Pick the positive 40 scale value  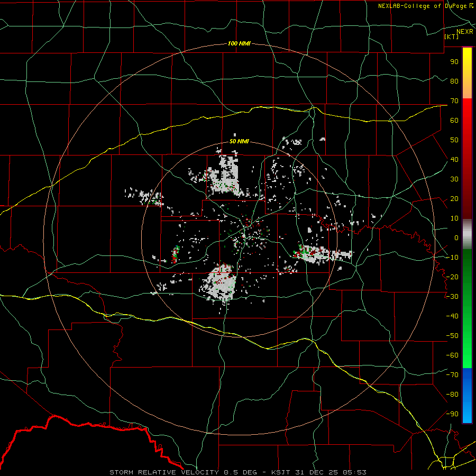pos(454,159)
